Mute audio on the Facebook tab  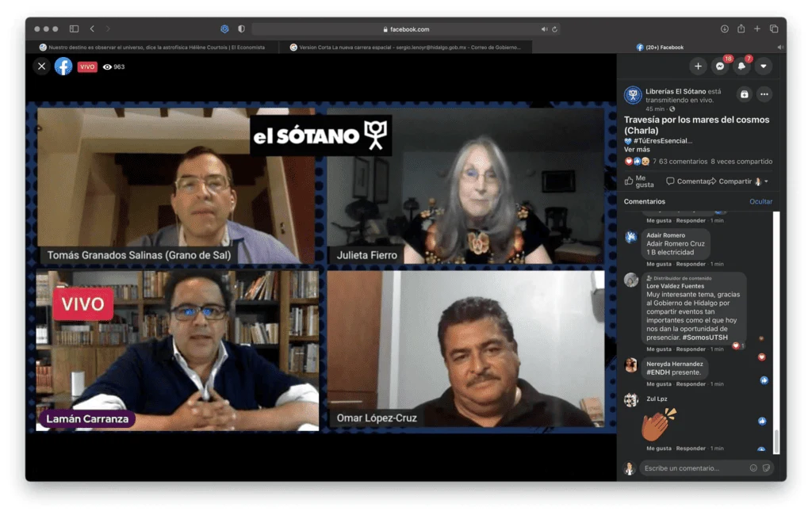click(x=780, y=47)
